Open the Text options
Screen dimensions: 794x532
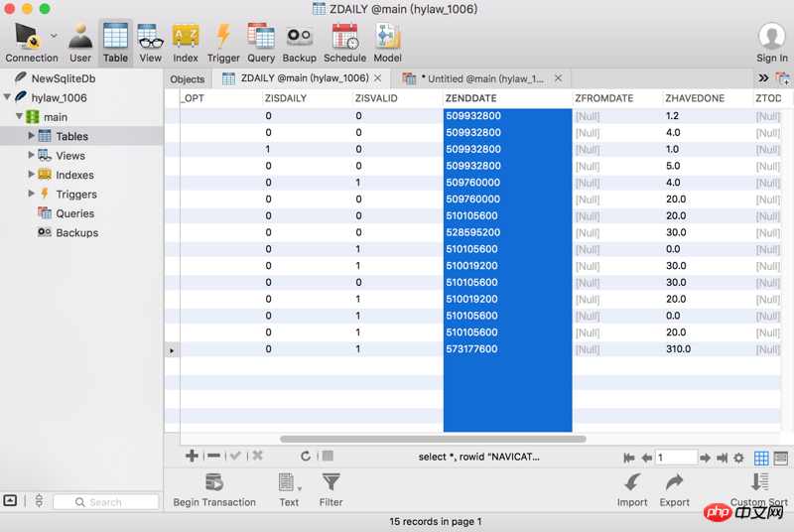pyautogui.click(x=289, y=489)
